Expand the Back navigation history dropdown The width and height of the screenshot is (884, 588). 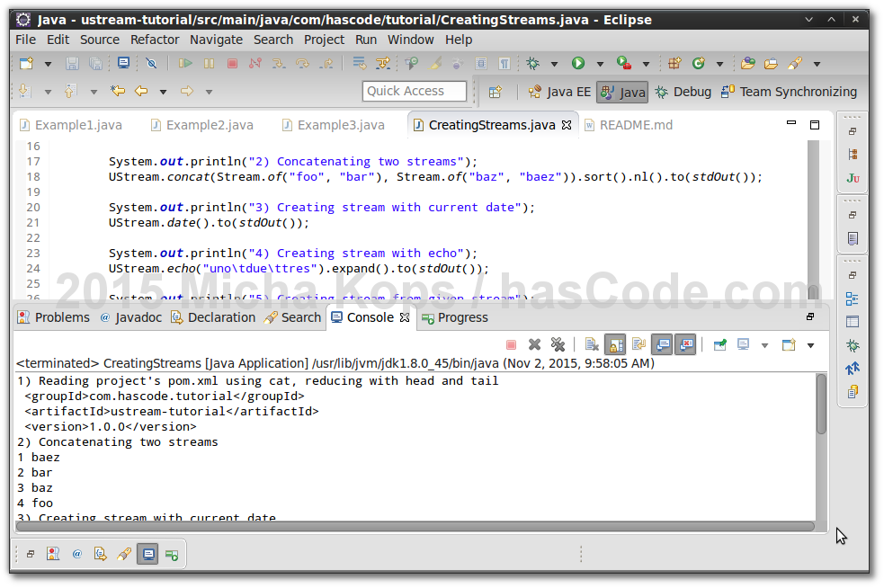[162, 91]
